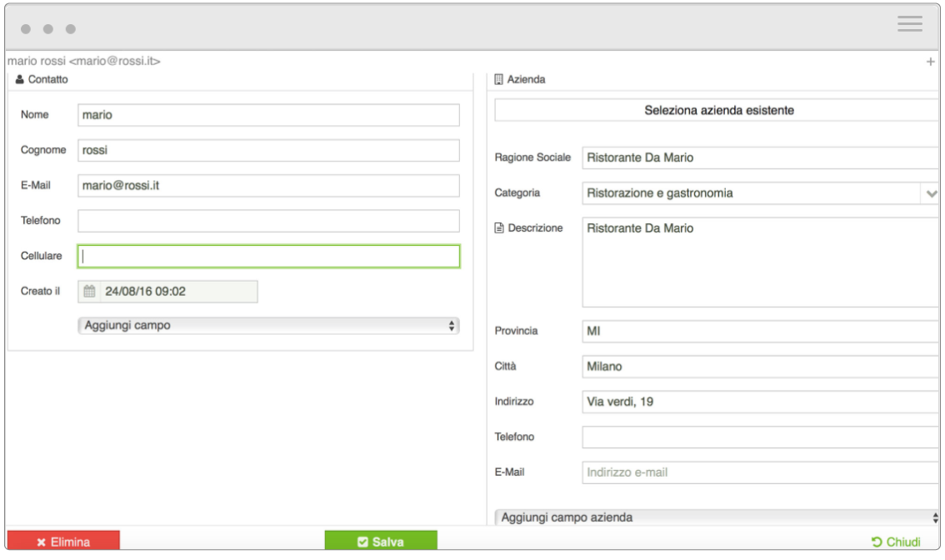The width and height of the screenshot is (945, 560).
Task: Click the Telefono field of the Azienda section
Action: click(750, 437)
